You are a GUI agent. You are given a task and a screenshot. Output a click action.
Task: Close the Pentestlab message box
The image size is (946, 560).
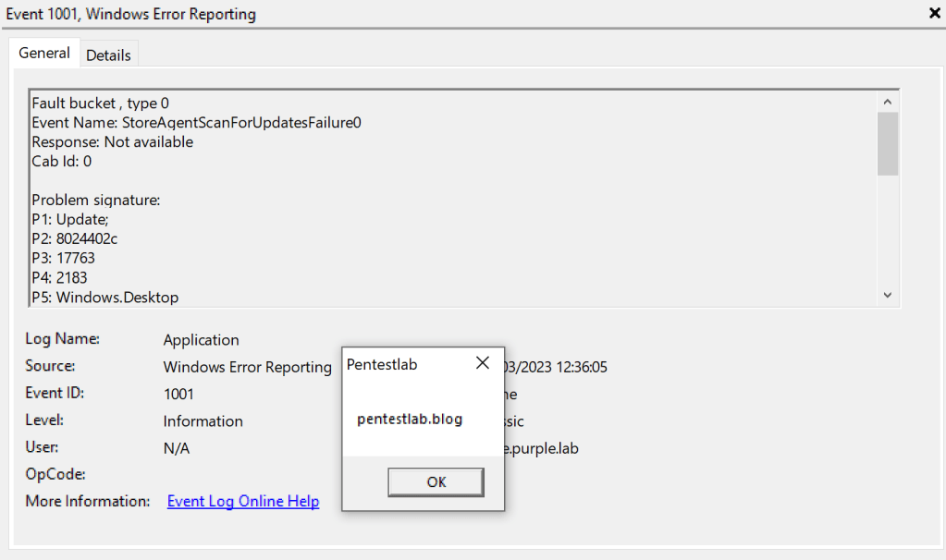(482, 364)
